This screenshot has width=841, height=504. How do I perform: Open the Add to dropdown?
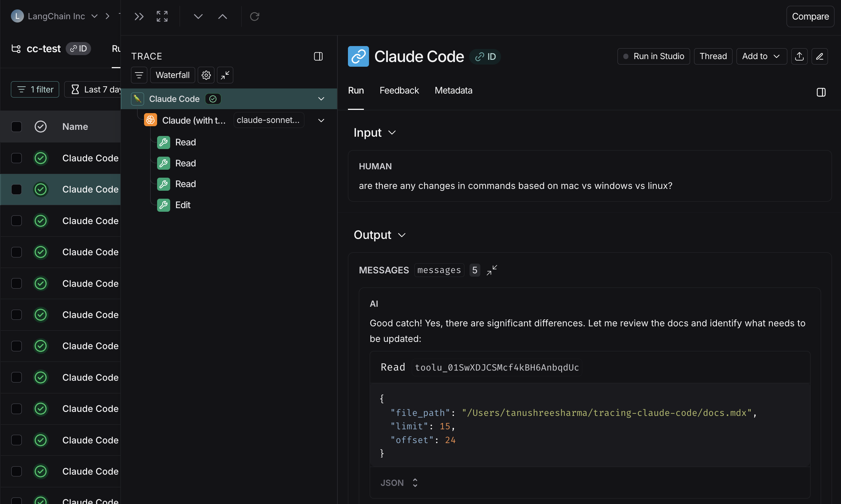761,56
